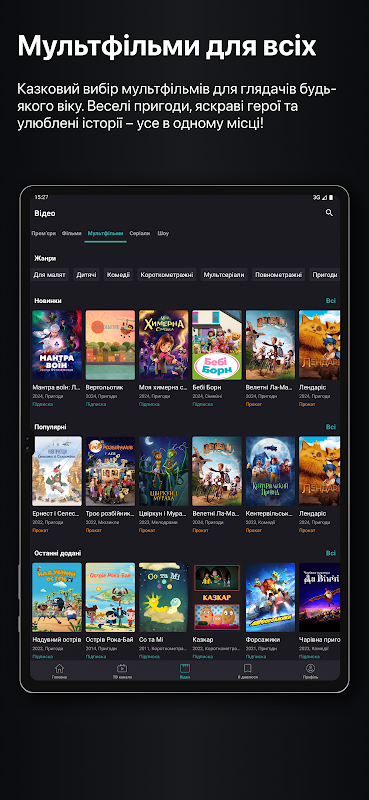Switch to the Прем'єри tab
The width and height of the screenshot is (369, 800).
pos(43,233)
